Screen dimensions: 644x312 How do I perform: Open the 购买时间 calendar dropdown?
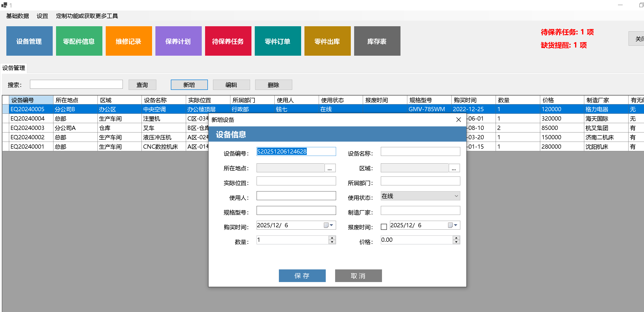pyautogui.click(x=331, y=225)
